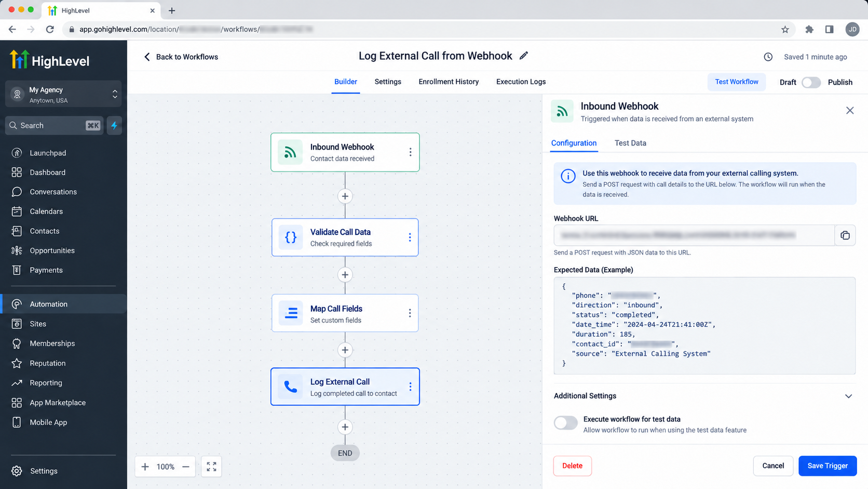Fit the workflow to screen
868x489 pixels.
pos(211,467)
